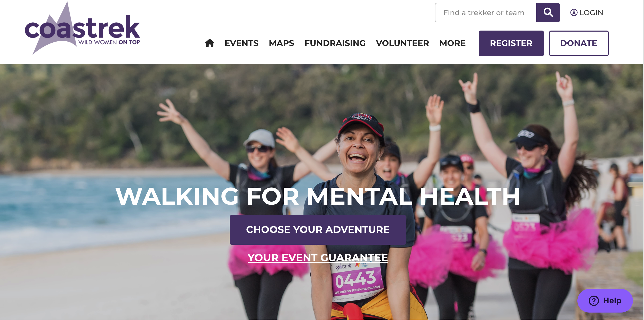Click the Walking for Mental Health headline
This screenshot has width=644, height=320.
pyautogui.click(x=318, y=196)
